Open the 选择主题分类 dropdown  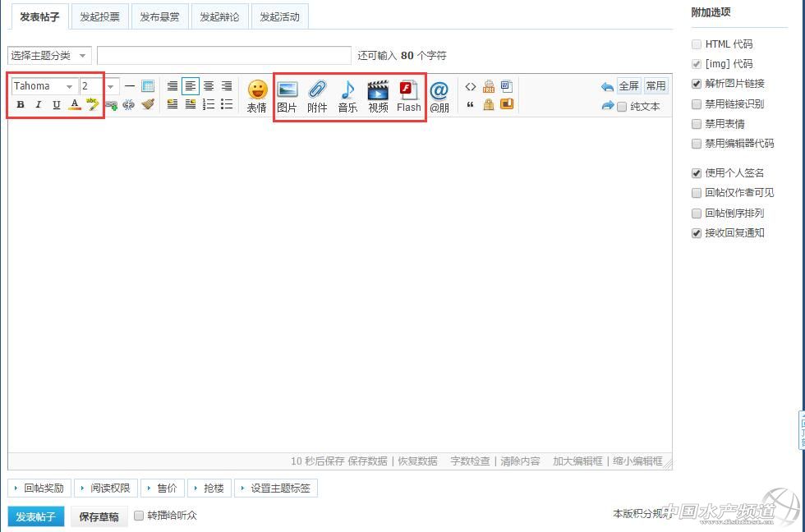49,56
